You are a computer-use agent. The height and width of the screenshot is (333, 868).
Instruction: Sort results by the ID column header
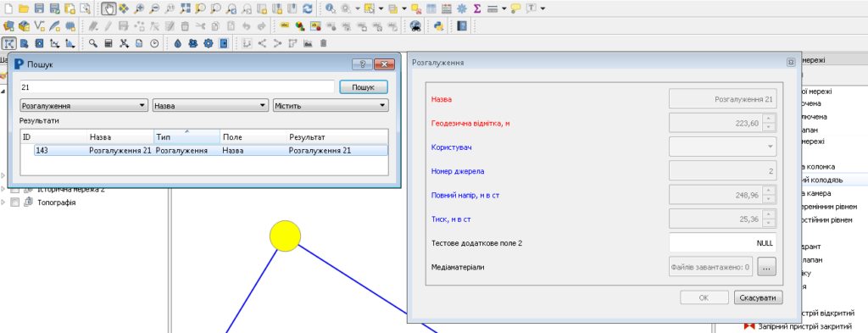click(53, 136)
